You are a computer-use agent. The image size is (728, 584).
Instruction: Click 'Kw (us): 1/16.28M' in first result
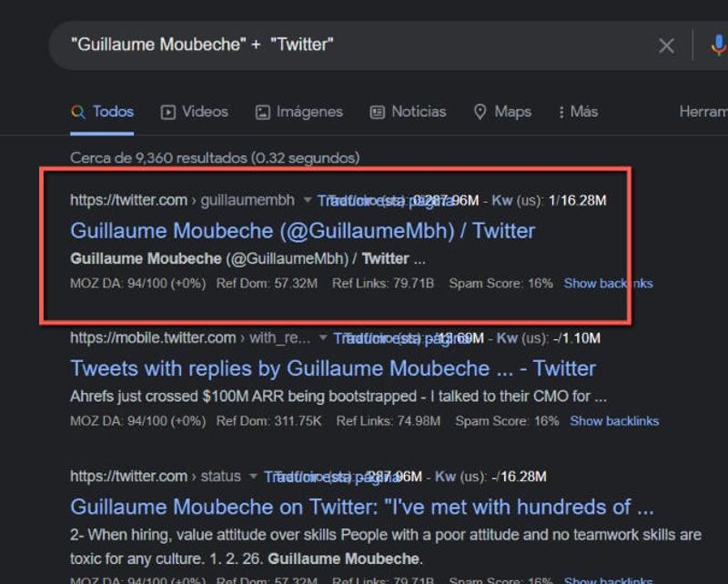point(549,200)
